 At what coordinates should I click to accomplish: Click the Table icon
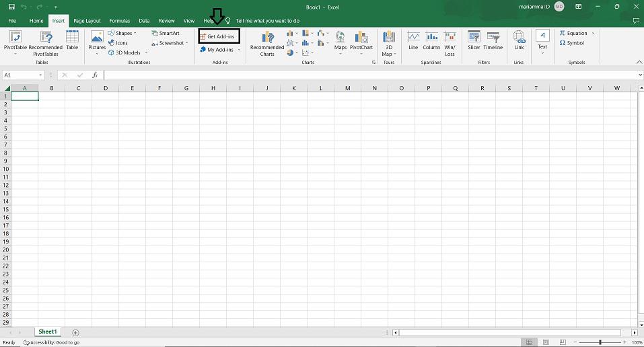[x=72, y=41]
